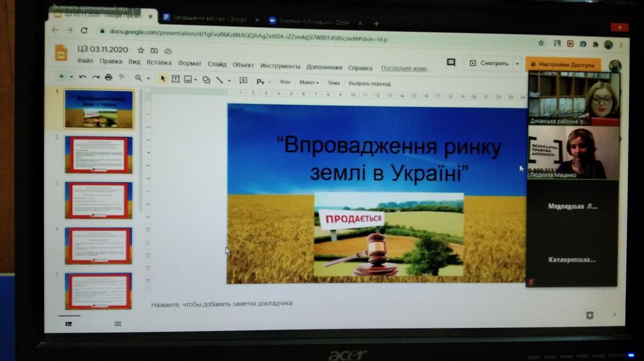Click the add comment toolbar icon
644x361 pixels.
coord(243,81)
